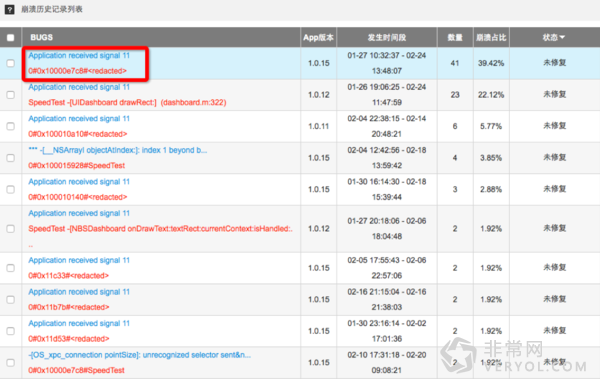Click time range 01-27 10:32:37 - 02-24
This screenshot has height=379, width=600.
click(387, 63)
